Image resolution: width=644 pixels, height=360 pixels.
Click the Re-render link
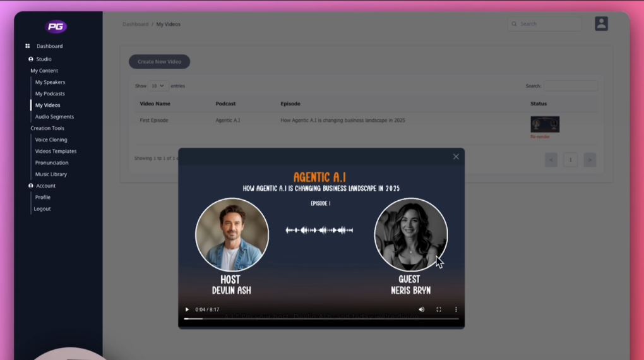coord(540,136)
